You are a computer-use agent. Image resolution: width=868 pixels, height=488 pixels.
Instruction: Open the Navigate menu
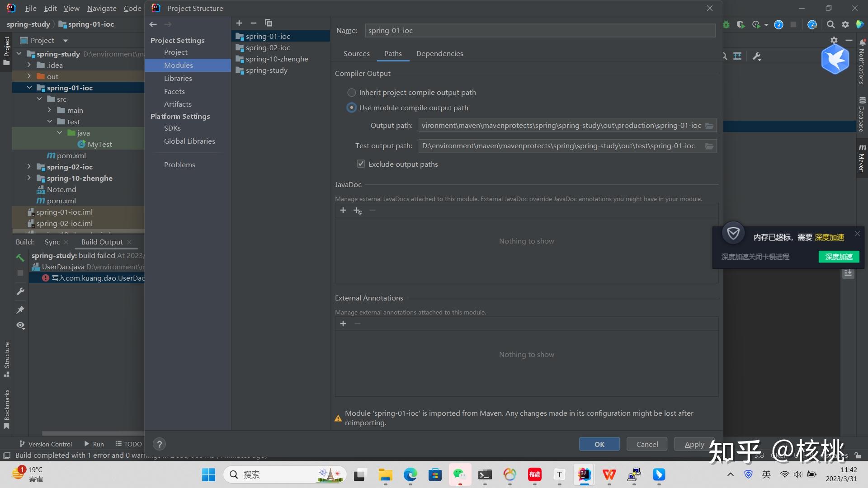[x=101, y=8]
